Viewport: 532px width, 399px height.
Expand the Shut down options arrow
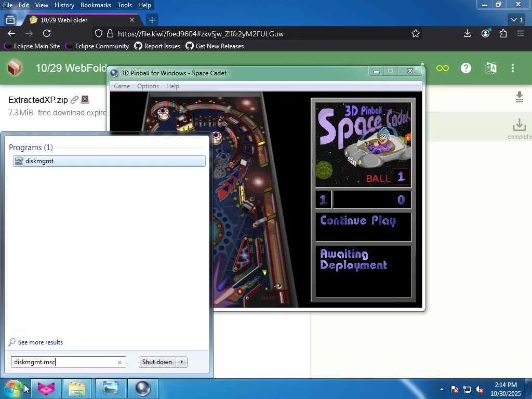[181, 362]
